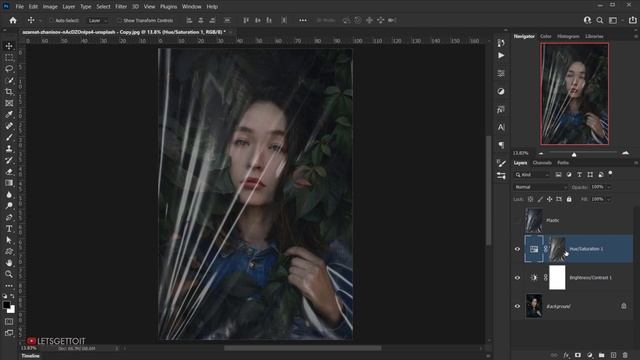Open the Actions panel play icon

click(x=501, y=56)
